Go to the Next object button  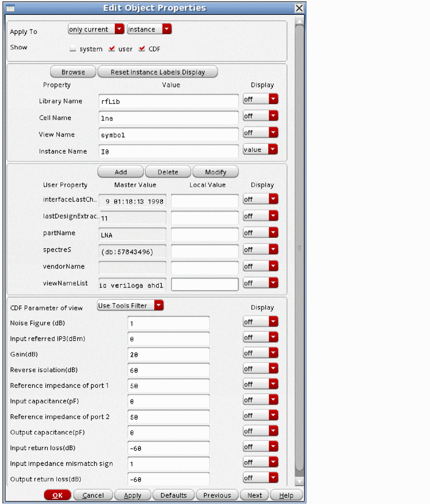pos(255,495)
